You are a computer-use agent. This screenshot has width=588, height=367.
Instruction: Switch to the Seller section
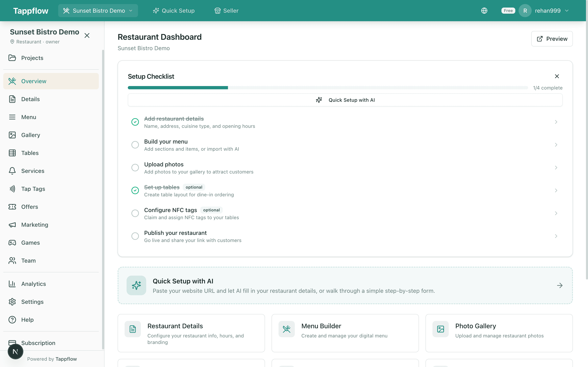[x=226, y=10]
